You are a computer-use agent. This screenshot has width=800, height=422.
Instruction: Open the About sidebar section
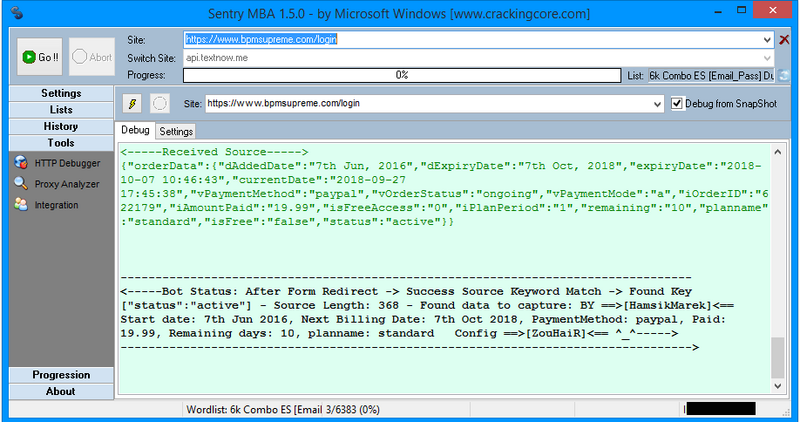(61, 391)
